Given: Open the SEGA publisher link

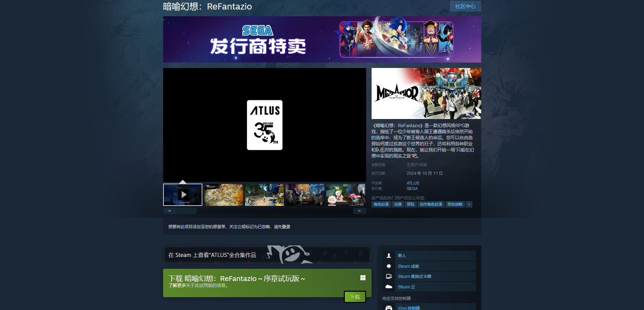Looking at the screenshot, I should [x=412, y=189].
